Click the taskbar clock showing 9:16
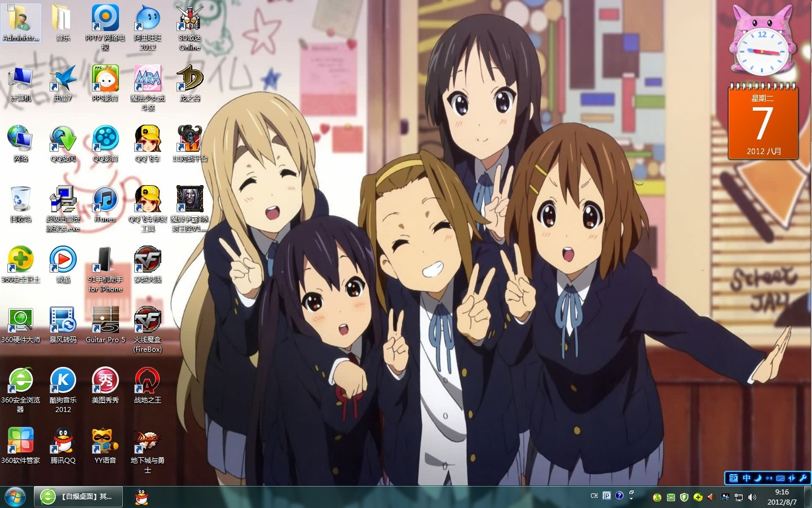Screen dimensions: 812x508 (782, 497)
